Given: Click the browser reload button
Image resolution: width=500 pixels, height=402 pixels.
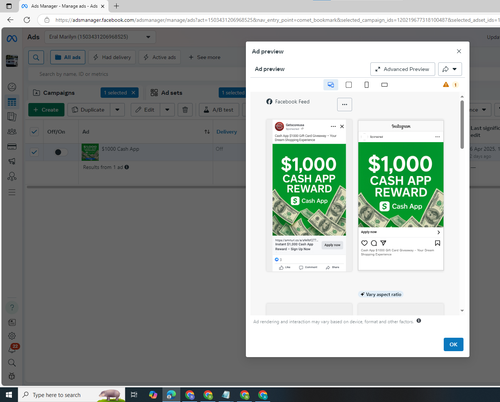Looking at the screenshot, I should click(x=27, y=20).
